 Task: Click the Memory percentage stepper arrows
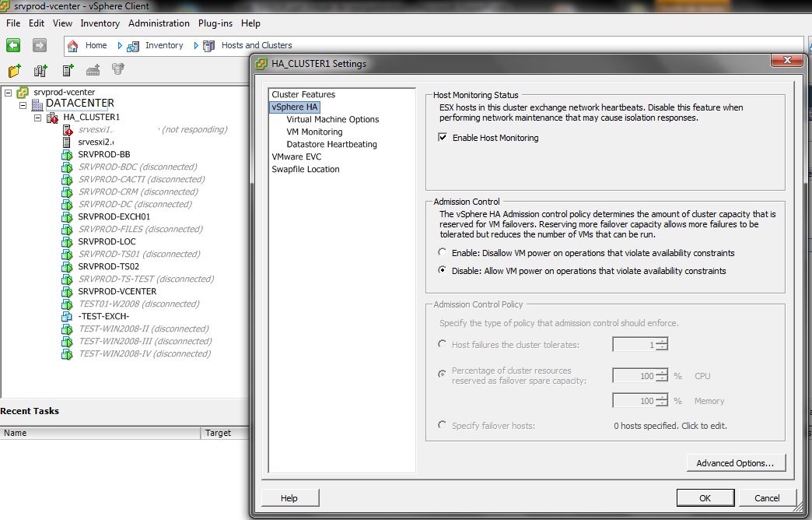click(x=662, y=400)
